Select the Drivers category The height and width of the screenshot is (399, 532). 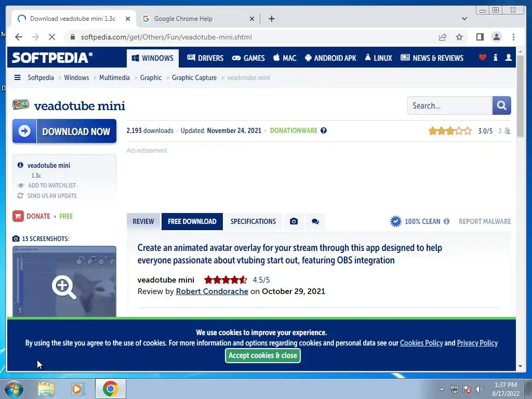click(205, 58)
